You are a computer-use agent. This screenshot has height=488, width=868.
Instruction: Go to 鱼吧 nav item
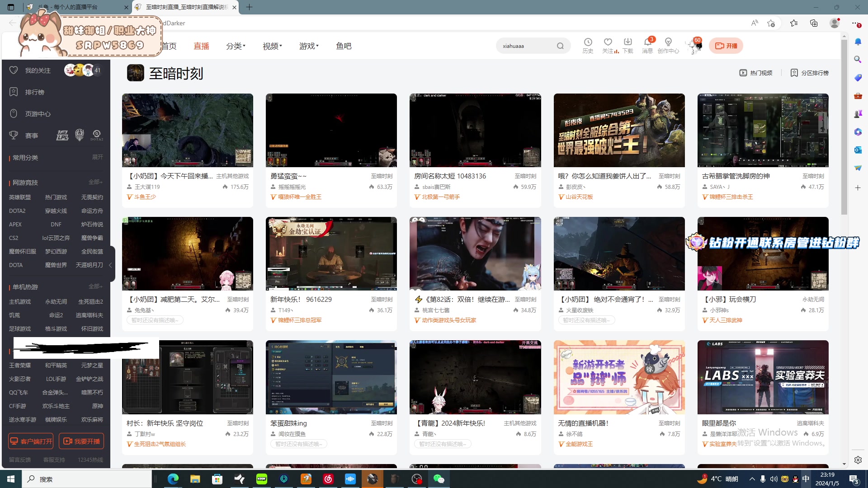pyautogui.click(x=344, y=46)
